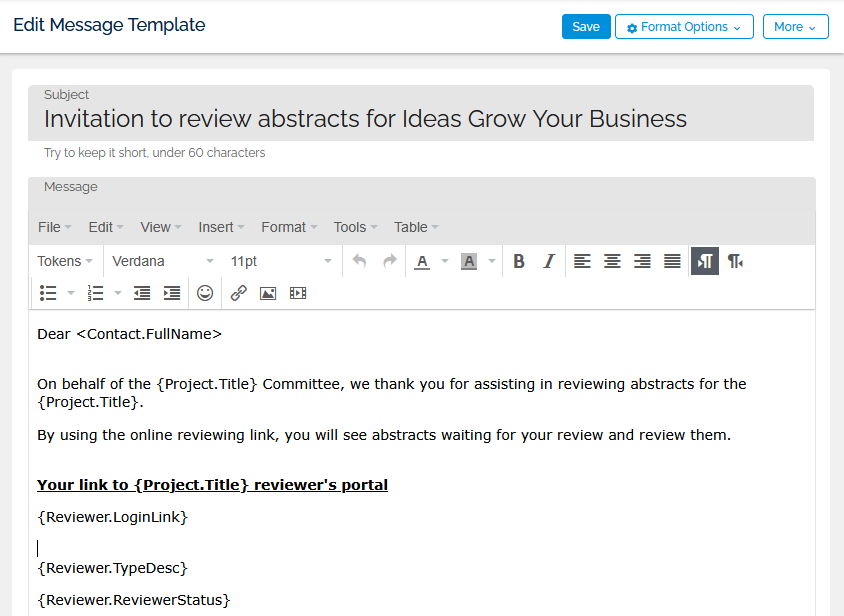This screenshot has height=616, width=844.
Task: Apply Italic formatting
Action: (x=548, y=261)
